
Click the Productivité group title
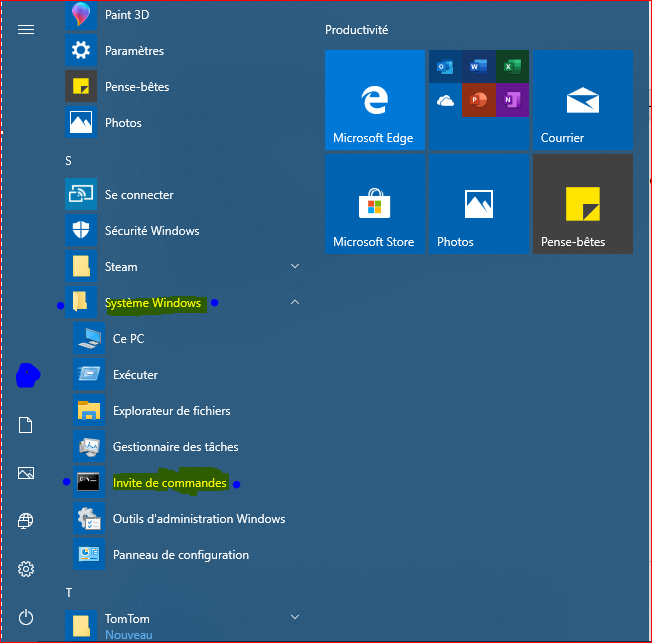click(356, 30)
